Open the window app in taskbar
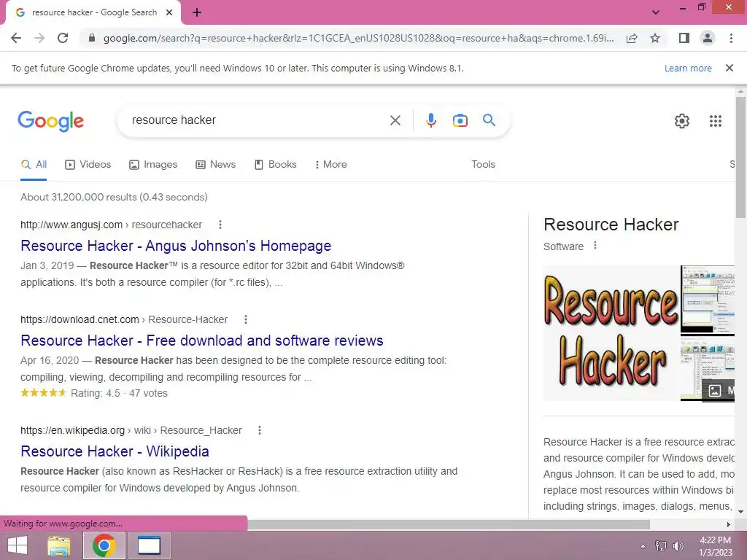This screenshot has width=747, height=560. [x=149, y=545]
